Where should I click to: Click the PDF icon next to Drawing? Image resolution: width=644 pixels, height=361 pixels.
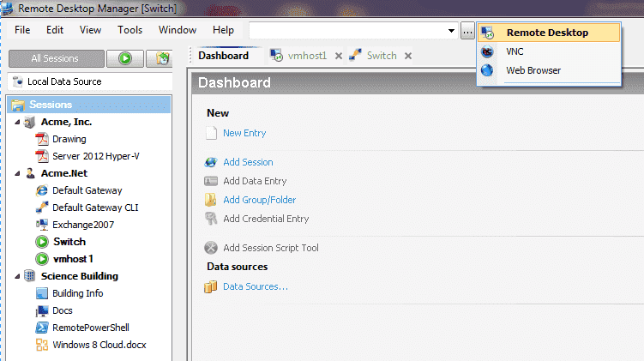[x=42, y=139]
